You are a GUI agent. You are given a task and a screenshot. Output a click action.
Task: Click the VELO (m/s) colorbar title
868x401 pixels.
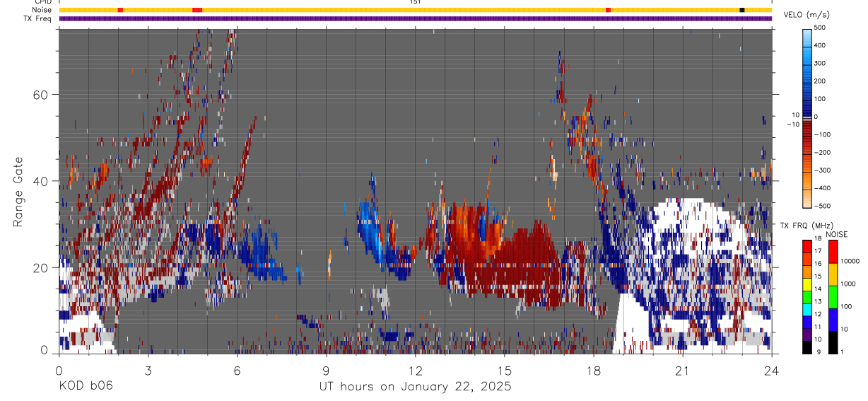point(808,14)
